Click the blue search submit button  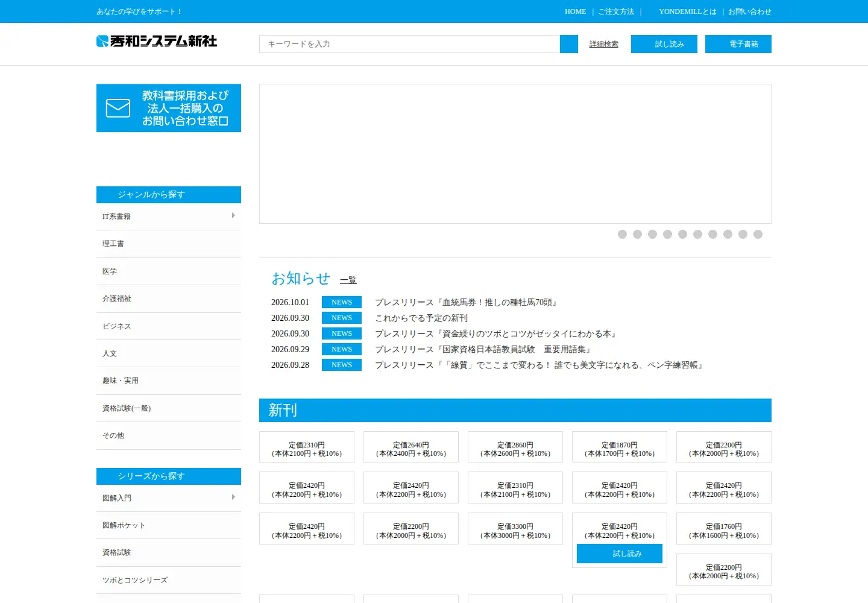click(569, 44)
